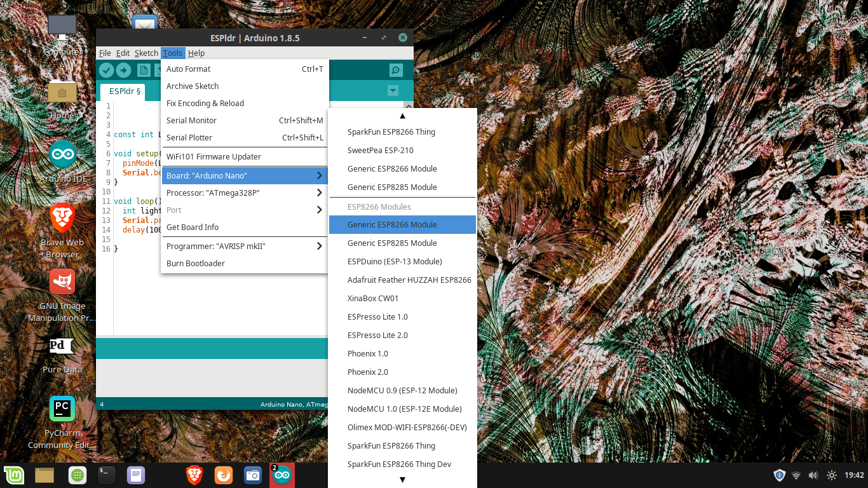The width and height of the screenshot is (868, 488).
Task: Expand the Board: "Arduino Nano" submenu
Action: click(x=245, y=175)
